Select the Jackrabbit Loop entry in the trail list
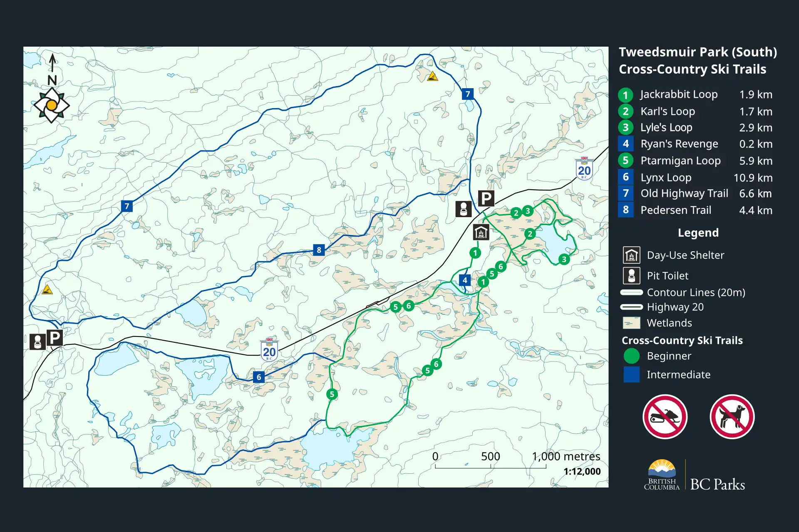This screenshot has width=799, height=532. pos(679,94)
